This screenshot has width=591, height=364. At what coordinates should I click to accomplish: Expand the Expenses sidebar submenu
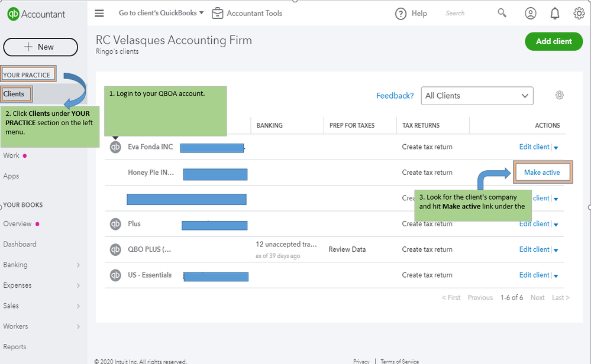pos(78,285)
